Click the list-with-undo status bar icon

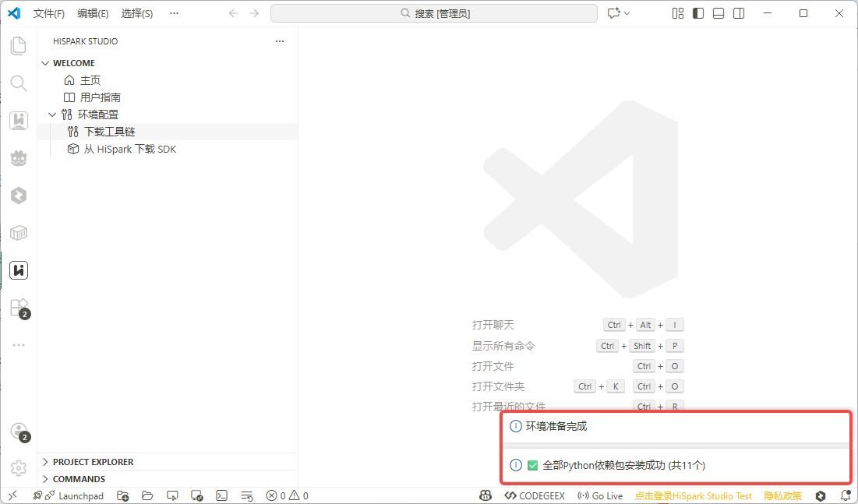247,495
